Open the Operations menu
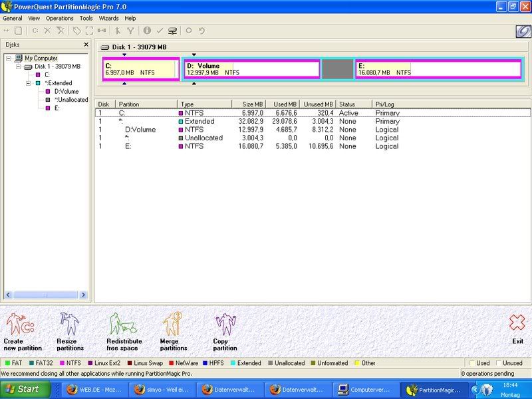The image size is (532, 399). [x=59, y=19]
